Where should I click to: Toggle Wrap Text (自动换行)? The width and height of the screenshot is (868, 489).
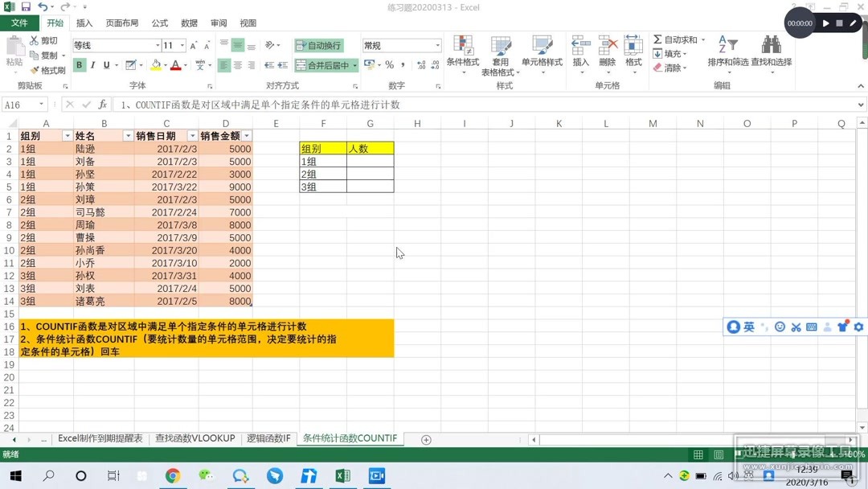point(320,46)
